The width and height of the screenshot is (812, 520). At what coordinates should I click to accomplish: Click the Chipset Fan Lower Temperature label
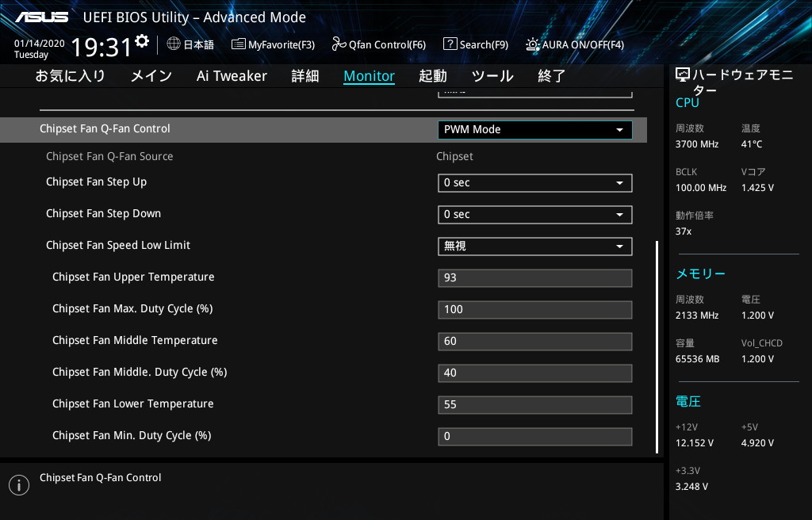pyautogui.click(x=132, y=403)
